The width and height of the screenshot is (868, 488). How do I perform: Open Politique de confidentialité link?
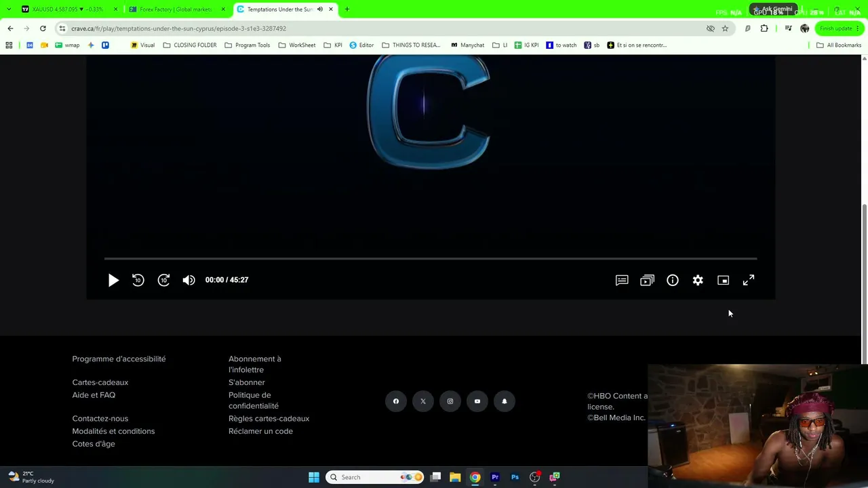tap(254, 401)
